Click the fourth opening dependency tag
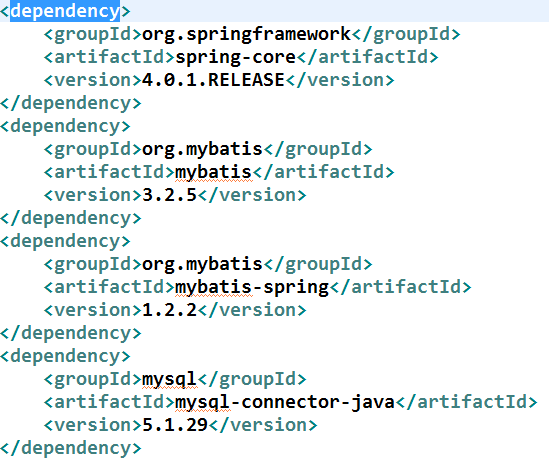Viewport: 549px width, 459px height. coord(65,356)
